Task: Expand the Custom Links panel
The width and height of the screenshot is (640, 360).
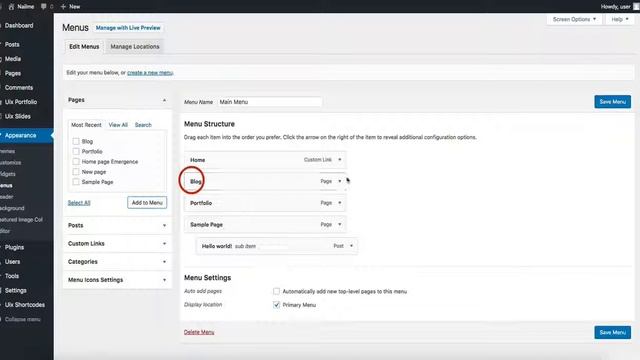Action: pos(117,244)
